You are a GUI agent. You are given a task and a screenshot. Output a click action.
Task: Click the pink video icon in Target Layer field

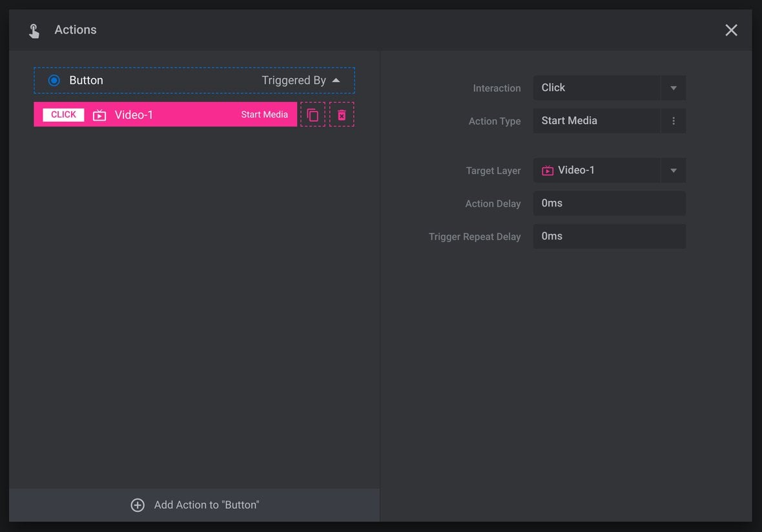point(548,170)
